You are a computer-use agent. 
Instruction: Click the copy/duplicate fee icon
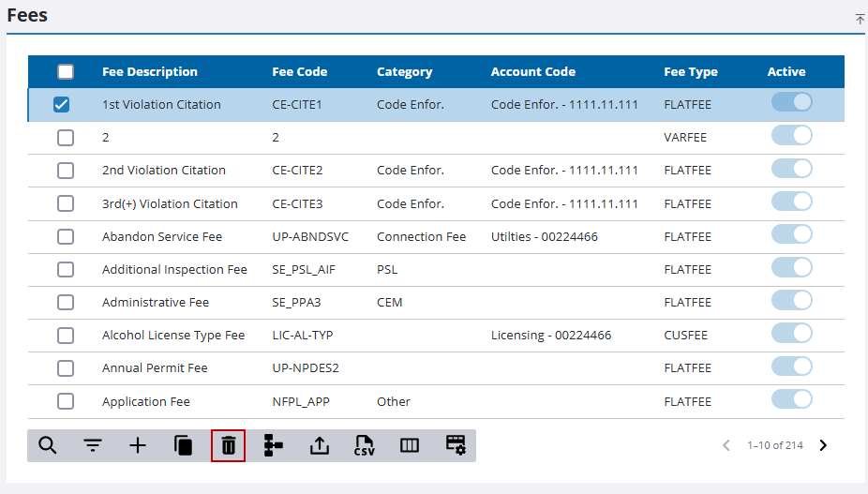(184, 445)
